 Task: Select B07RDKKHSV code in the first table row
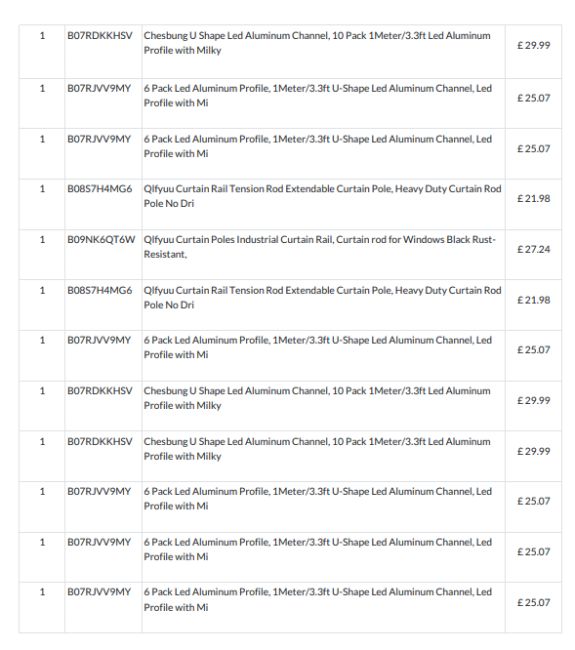(100, 36)
